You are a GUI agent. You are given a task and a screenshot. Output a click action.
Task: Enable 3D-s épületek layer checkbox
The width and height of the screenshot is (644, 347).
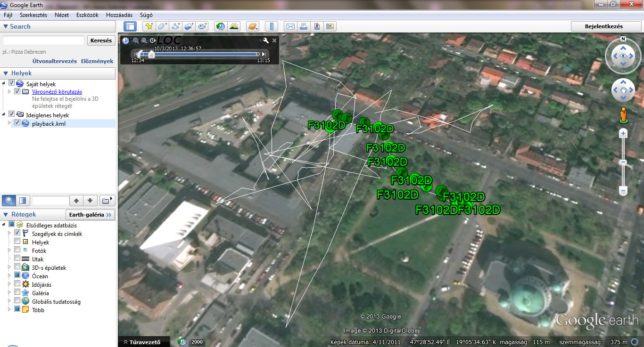point(17,267)
